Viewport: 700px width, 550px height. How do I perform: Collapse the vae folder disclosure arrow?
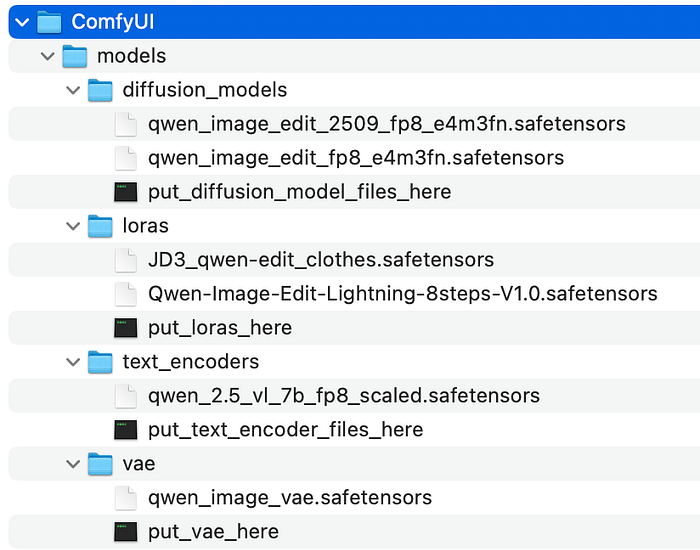tap(72, 464)
